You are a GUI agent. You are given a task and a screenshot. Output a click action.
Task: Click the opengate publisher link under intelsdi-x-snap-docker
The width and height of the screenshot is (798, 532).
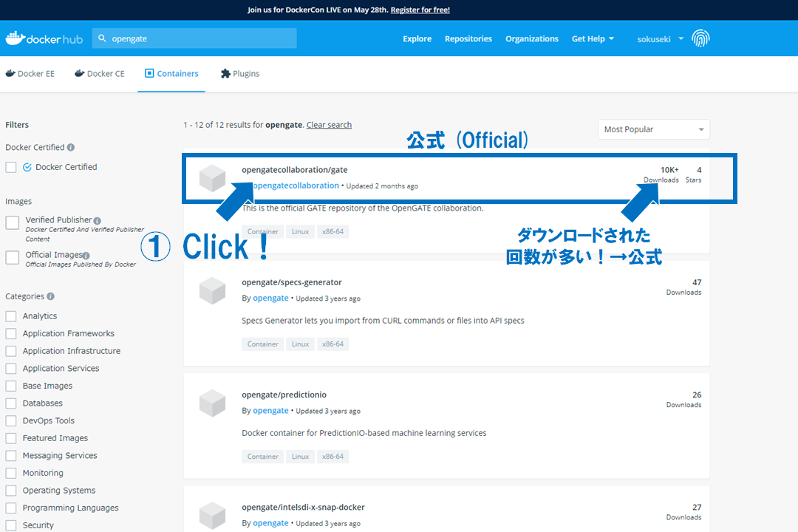click(x=270, y=523)
